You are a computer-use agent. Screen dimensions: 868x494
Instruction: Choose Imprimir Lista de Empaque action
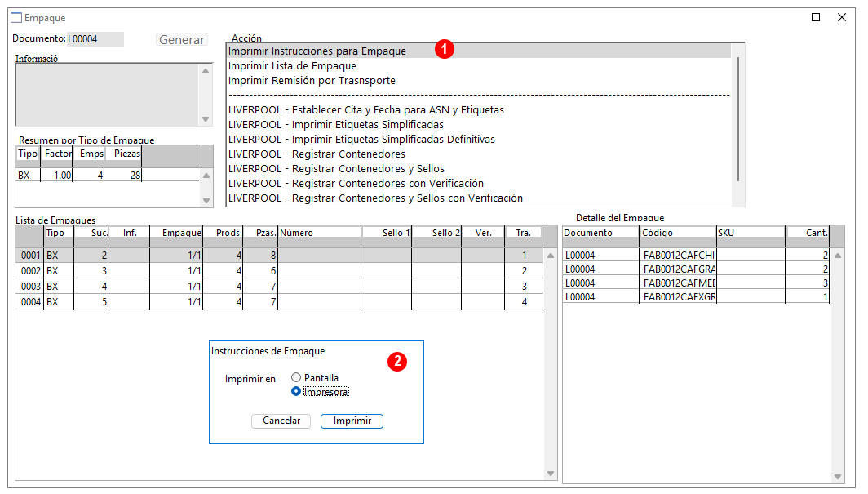point(479,66)
